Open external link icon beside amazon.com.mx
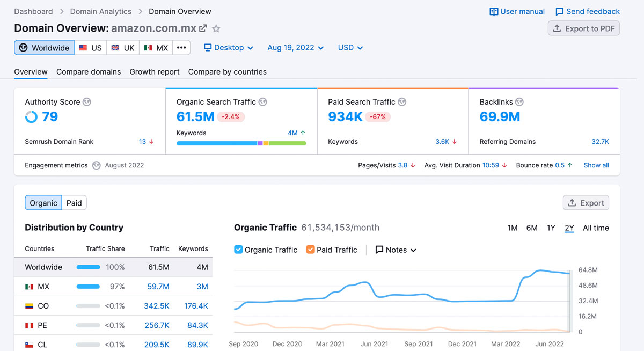The image size is (644, 351). [x=203, y=28]
